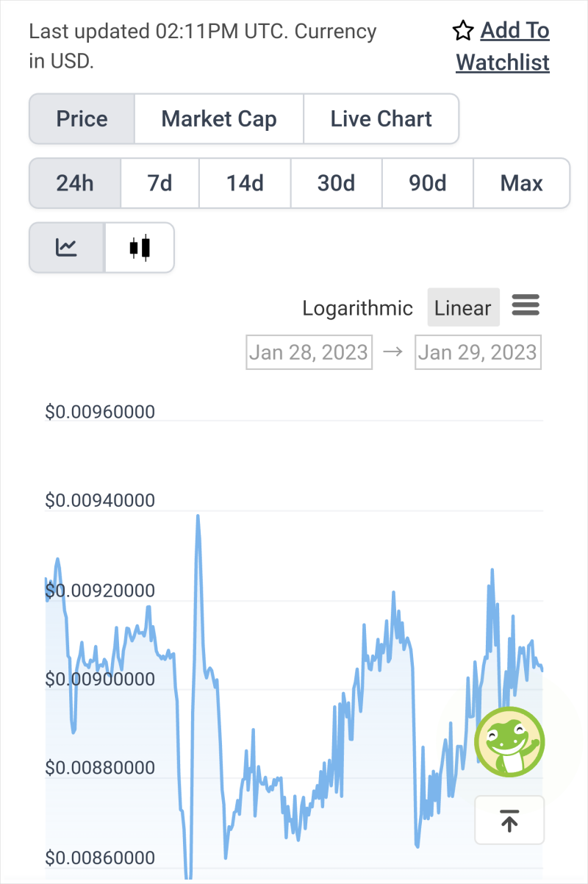Screen dimensions: 588x884
Task: Select the Price tab
Action: tap(82, 119)
